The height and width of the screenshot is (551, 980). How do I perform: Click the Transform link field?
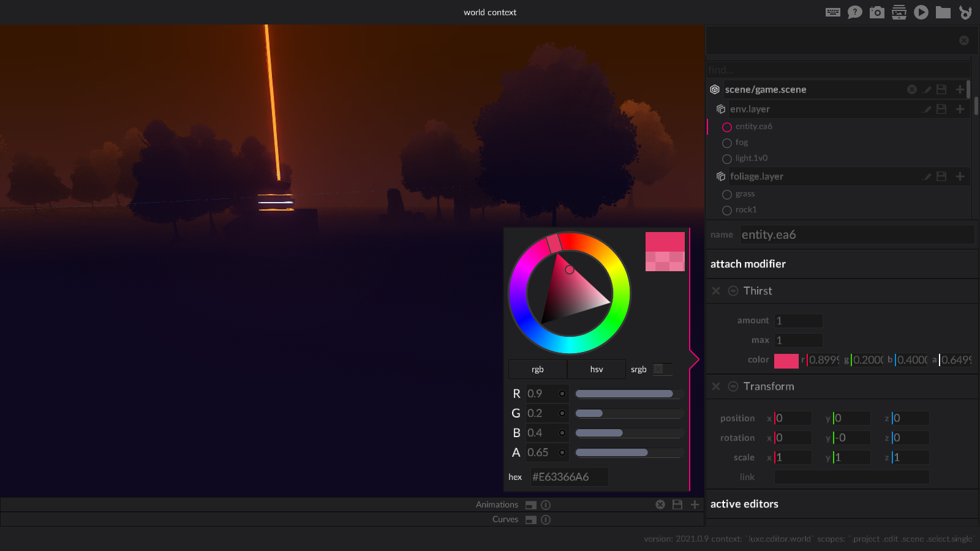pos(851,477)
